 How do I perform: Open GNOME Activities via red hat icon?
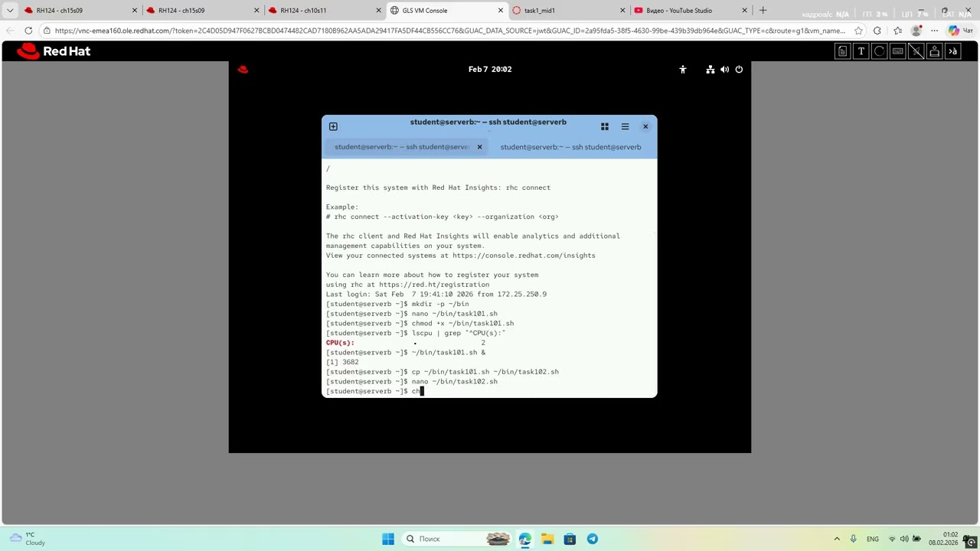point(243,69)
